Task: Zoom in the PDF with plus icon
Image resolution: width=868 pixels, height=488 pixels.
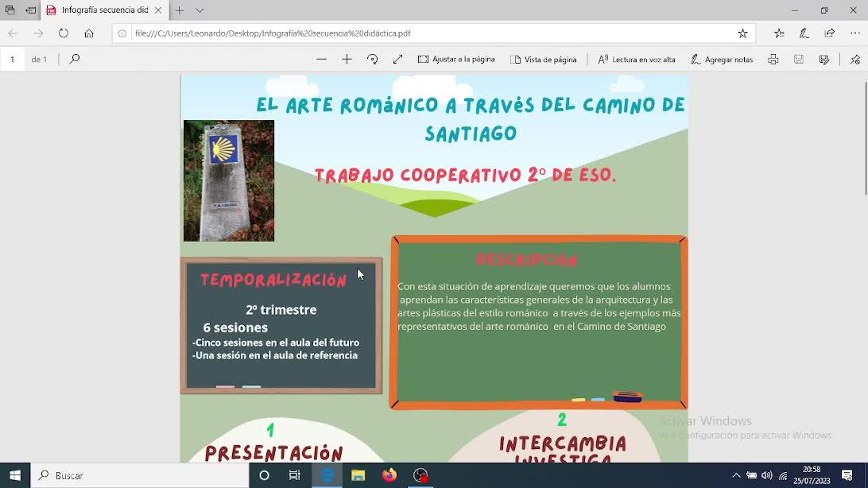Action: tap(347, 60)
